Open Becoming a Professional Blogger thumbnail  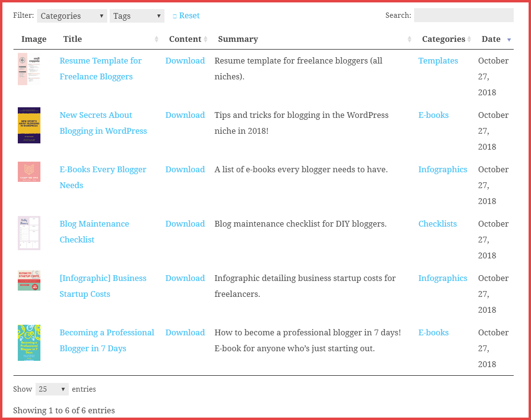29,343
